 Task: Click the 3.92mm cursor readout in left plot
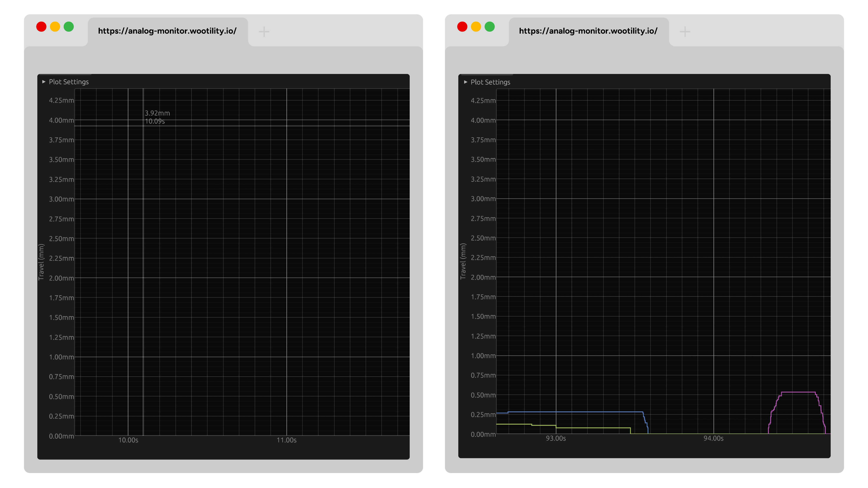pyautogui.click(x=157, y=113)
